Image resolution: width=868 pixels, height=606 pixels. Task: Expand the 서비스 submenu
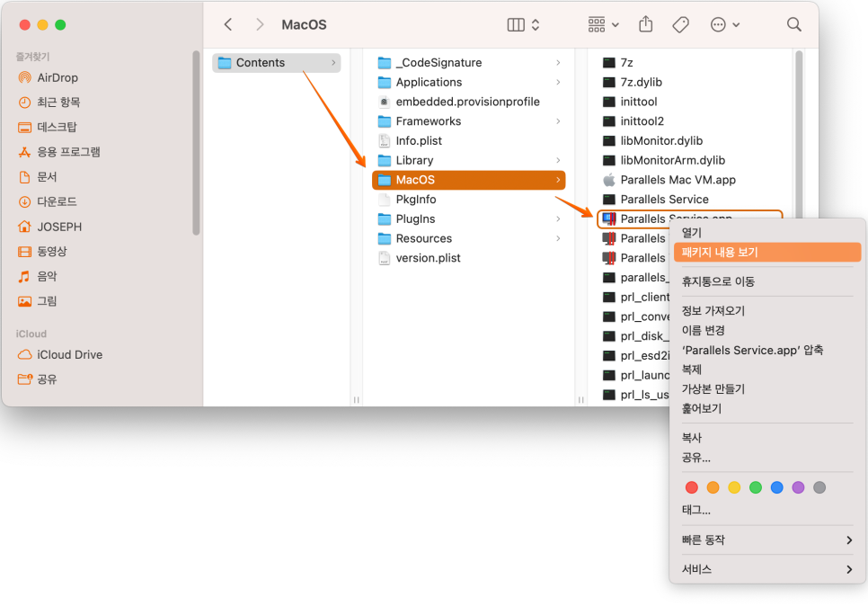[767, 569]
